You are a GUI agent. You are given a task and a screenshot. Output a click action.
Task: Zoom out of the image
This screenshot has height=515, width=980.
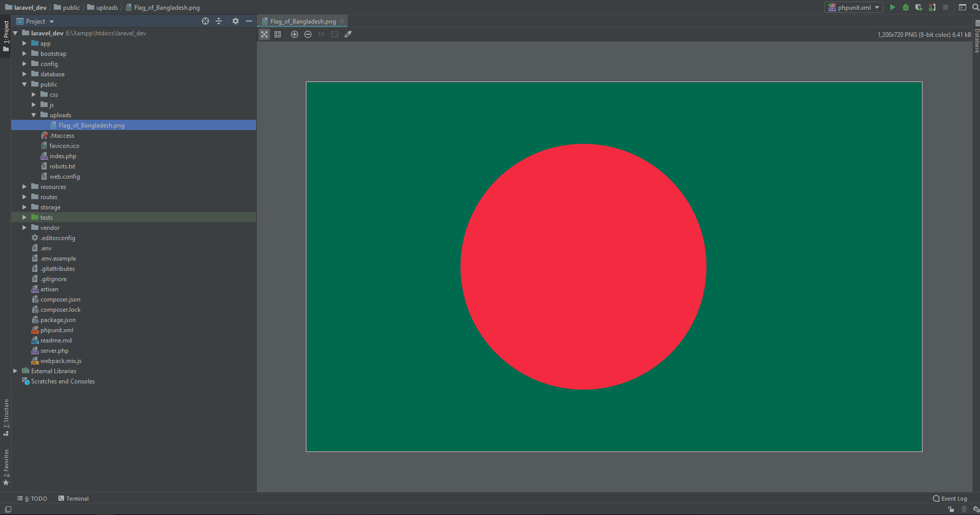(308, 34)
